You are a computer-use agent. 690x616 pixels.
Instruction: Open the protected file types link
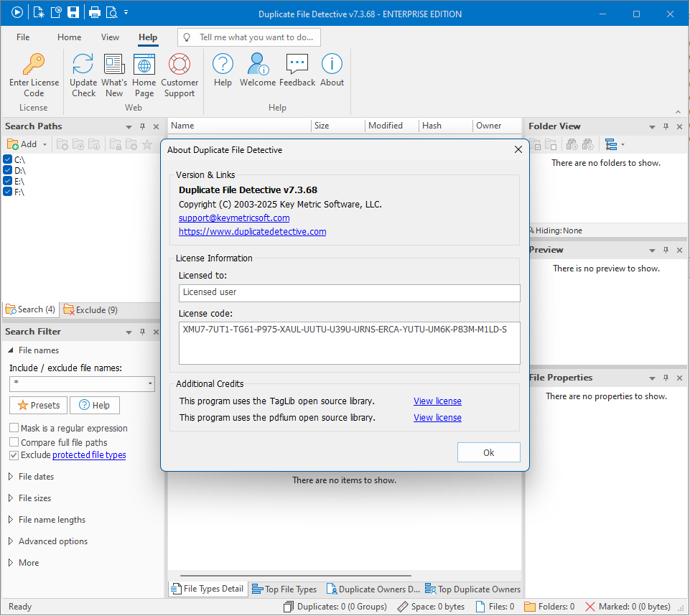pos(89,455)
